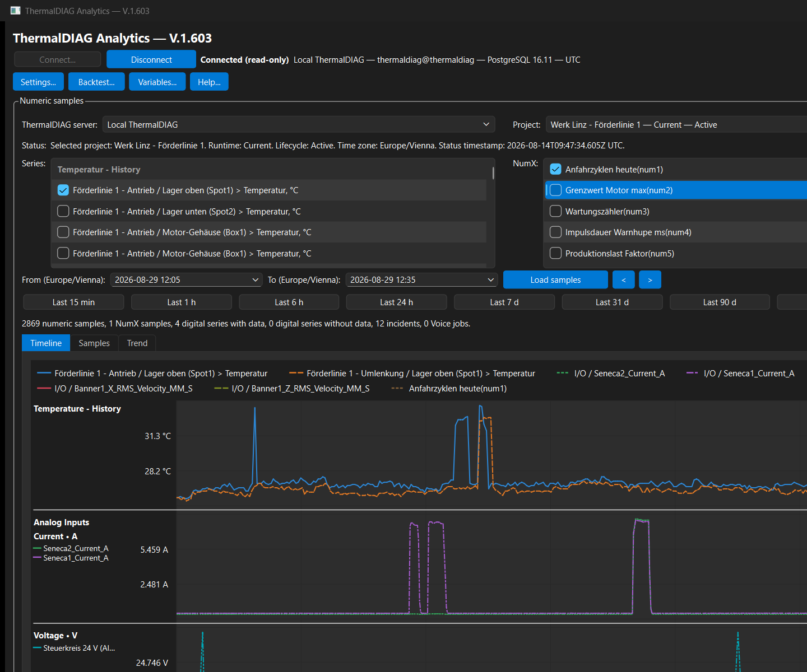Image resolution: width=807 pixels, height=672 pixels.
Task: Click red Banner1_X_RMS_Velocity_MM_S legend entry
Action: click(x=115, y=388)
